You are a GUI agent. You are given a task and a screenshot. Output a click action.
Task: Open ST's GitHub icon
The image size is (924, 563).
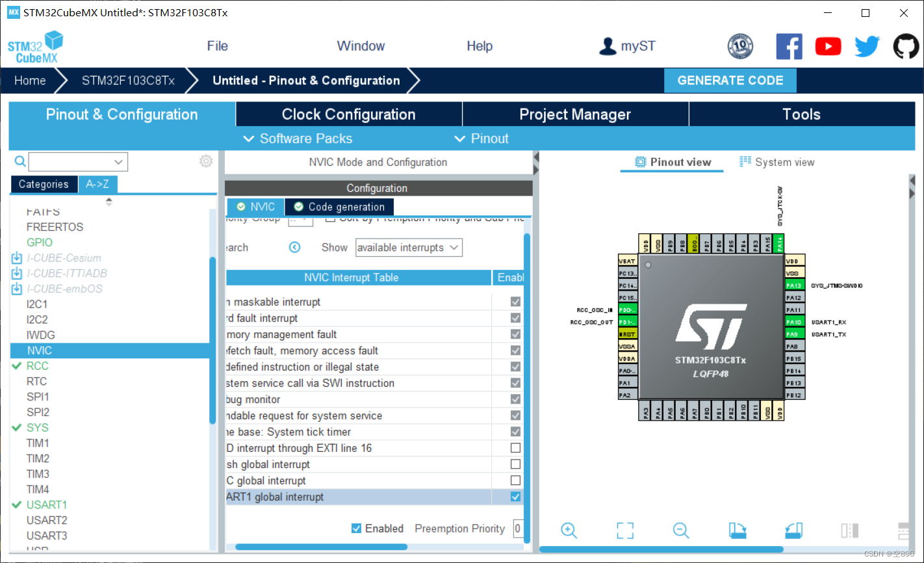(906, 46)
